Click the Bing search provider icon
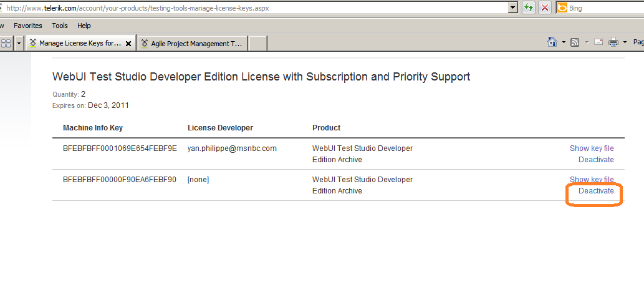644x287 pixels. (x=562, y=7)
